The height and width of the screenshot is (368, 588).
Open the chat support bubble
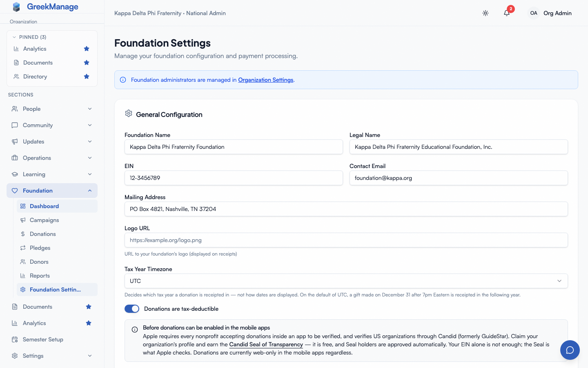click(570, 350)
